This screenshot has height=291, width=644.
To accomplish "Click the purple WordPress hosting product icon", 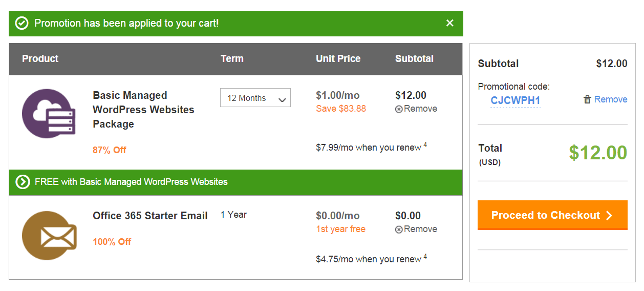I will click(x=49, y=113).
